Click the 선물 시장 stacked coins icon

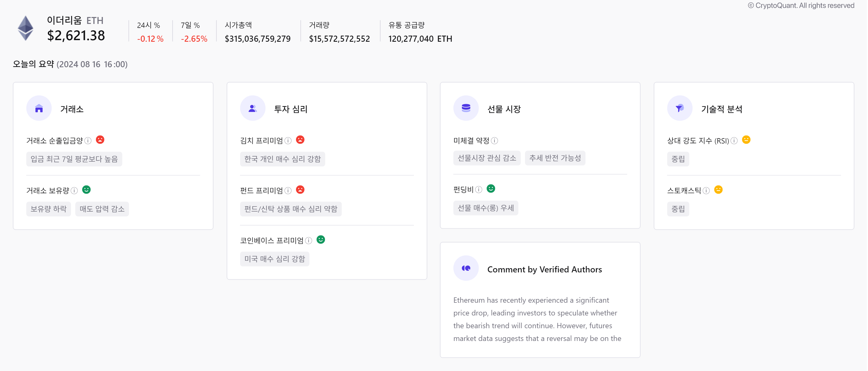point(466,108)
